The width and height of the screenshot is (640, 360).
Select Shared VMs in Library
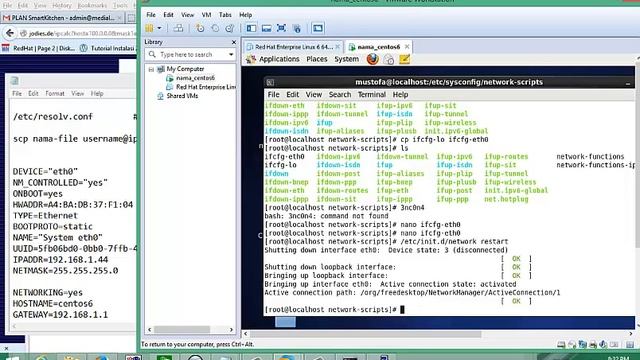click(182, 96)
